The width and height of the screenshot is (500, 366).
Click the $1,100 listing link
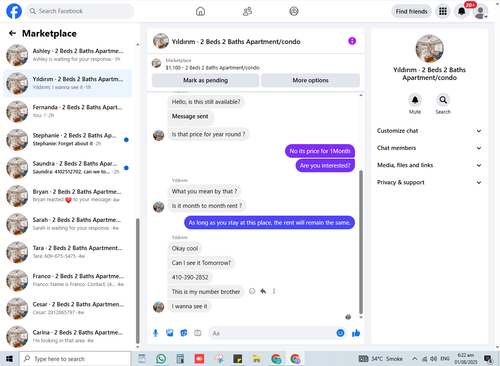(213, 68)
